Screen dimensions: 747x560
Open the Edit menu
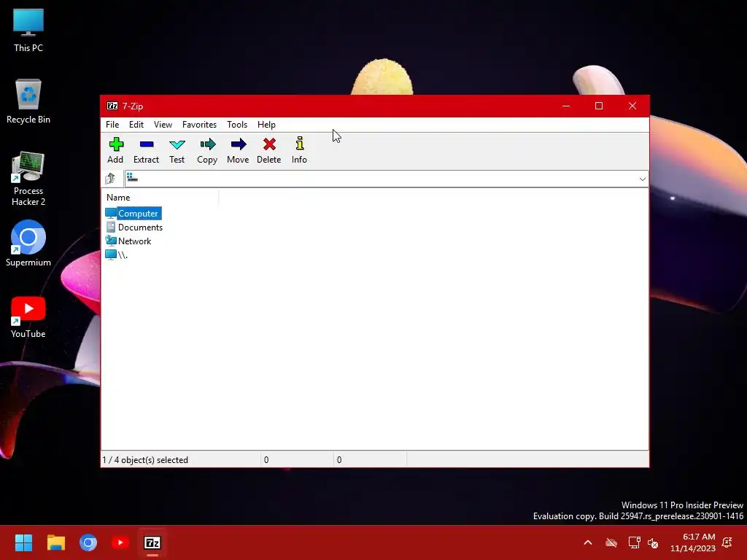tap(136, 124)
